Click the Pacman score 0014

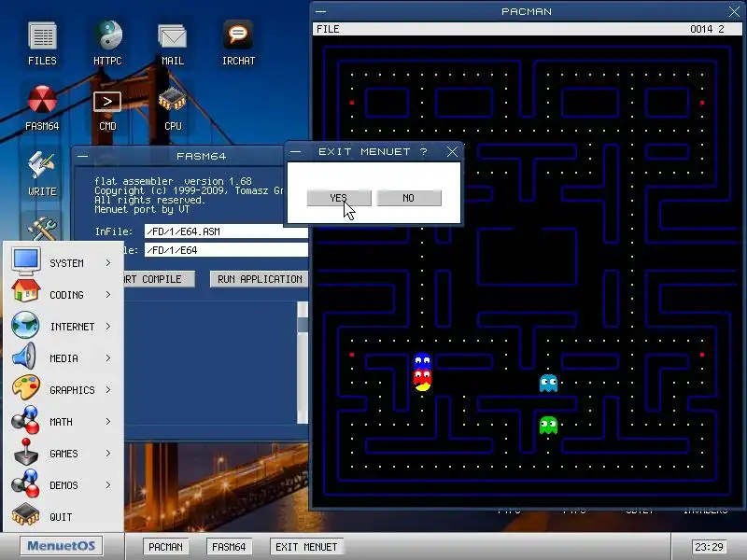701,29
